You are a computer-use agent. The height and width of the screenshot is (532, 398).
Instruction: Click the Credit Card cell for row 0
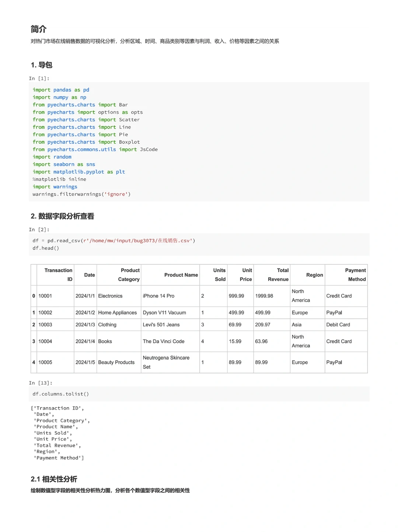(x=339, y=296)
